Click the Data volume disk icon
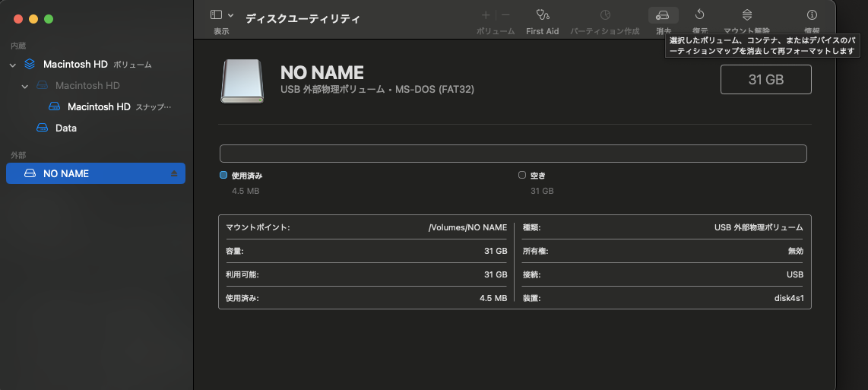868x390 pixels. point(42,128)
